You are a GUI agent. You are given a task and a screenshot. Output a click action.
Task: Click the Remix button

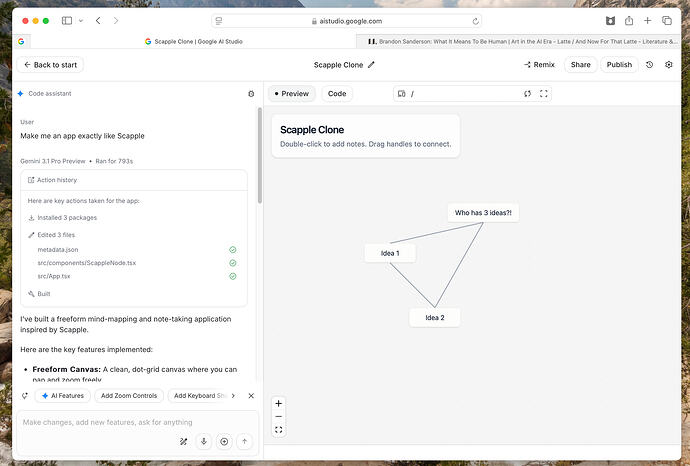pyautogui.click(x=539, y=65)
